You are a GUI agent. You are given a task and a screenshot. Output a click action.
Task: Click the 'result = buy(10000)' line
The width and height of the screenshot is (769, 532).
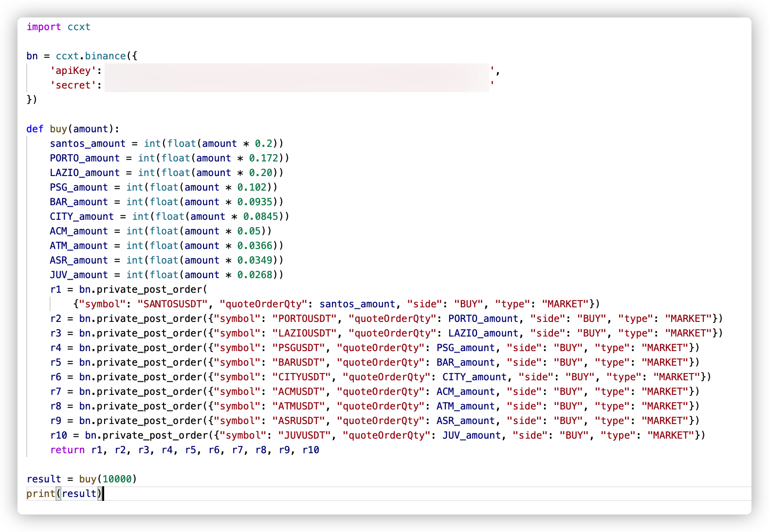[x=82, y=479]
